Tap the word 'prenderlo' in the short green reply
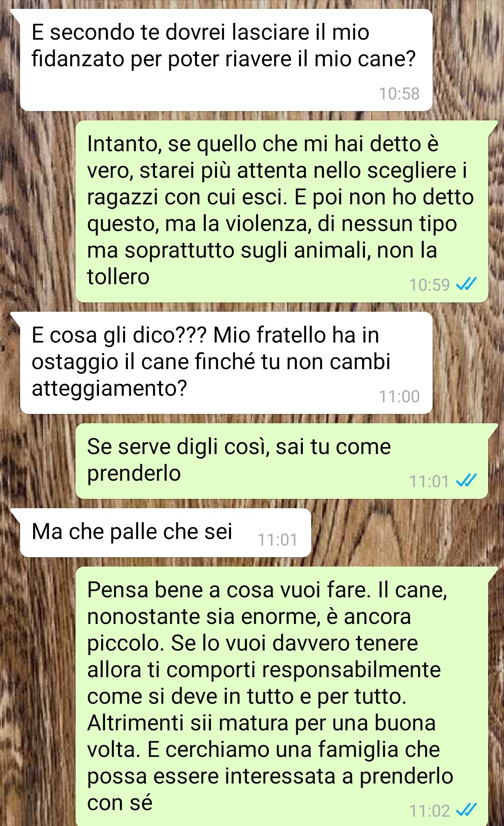Screen dimensions: 504x826 point(134,474)
